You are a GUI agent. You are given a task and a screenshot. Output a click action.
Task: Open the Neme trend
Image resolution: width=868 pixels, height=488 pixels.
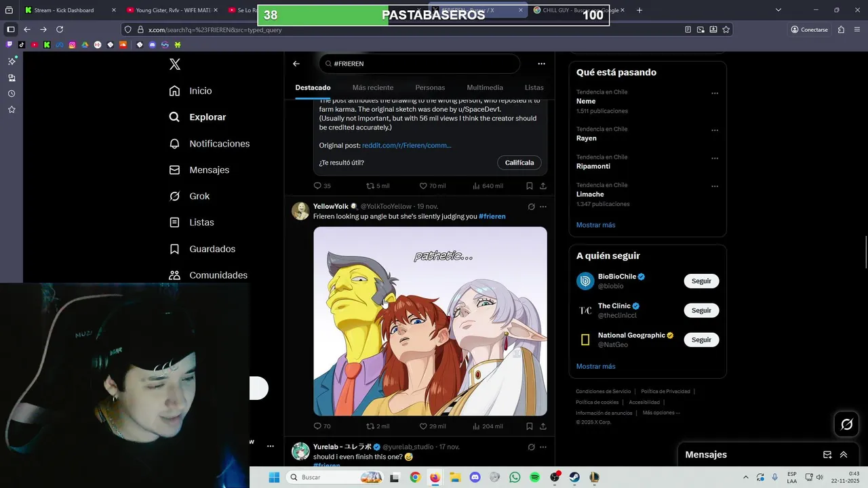pos(586,101)
